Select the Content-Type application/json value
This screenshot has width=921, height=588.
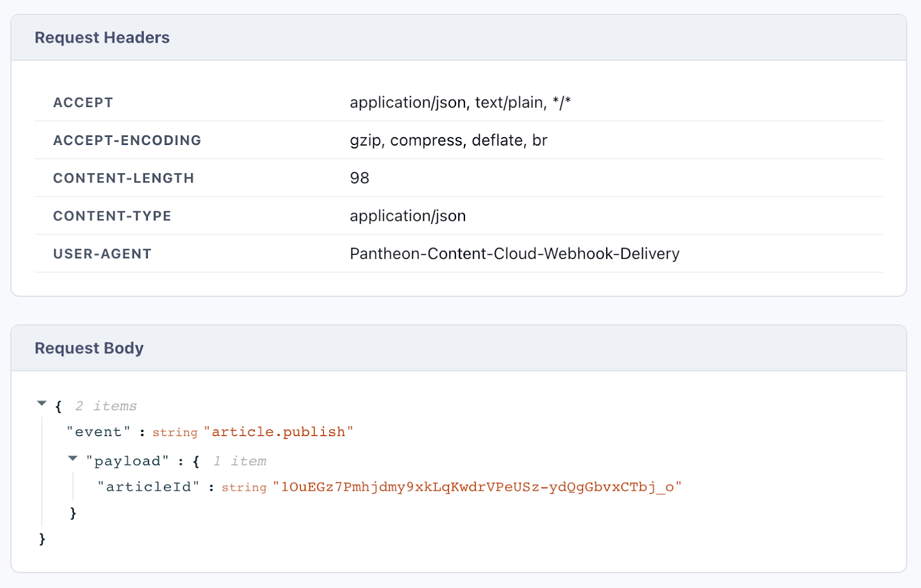click(408, 216)
